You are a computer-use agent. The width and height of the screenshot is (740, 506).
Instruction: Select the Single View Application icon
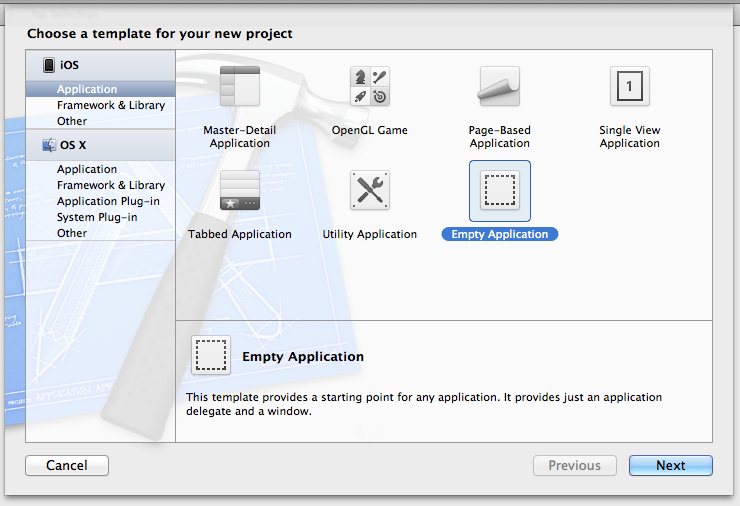(629, 86)
